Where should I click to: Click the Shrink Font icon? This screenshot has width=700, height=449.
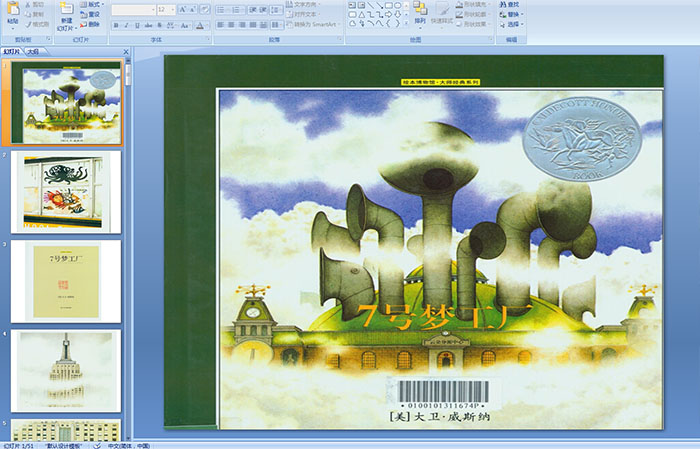pos(192,9)
